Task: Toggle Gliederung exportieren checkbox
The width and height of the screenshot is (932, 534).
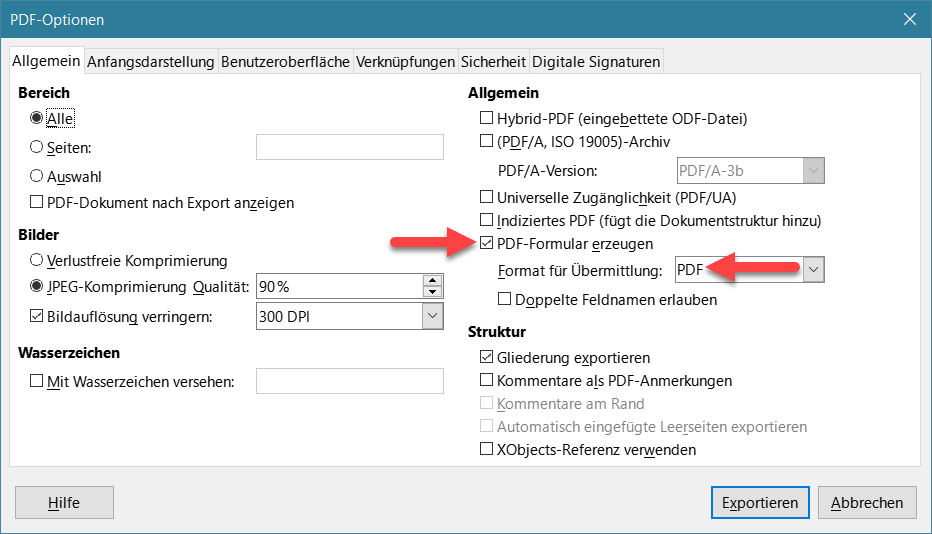Action: 486,357
